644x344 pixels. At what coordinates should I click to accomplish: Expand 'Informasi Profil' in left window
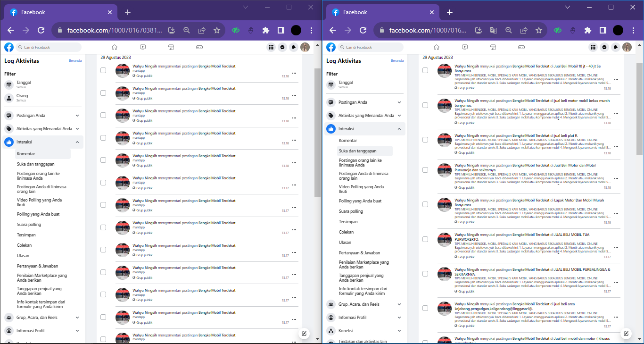[43, 331]
